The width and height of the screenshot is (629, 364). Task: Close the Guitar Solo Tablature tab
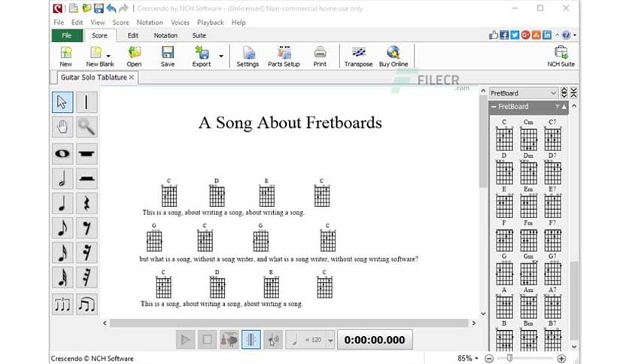click(x=132, y=77)
